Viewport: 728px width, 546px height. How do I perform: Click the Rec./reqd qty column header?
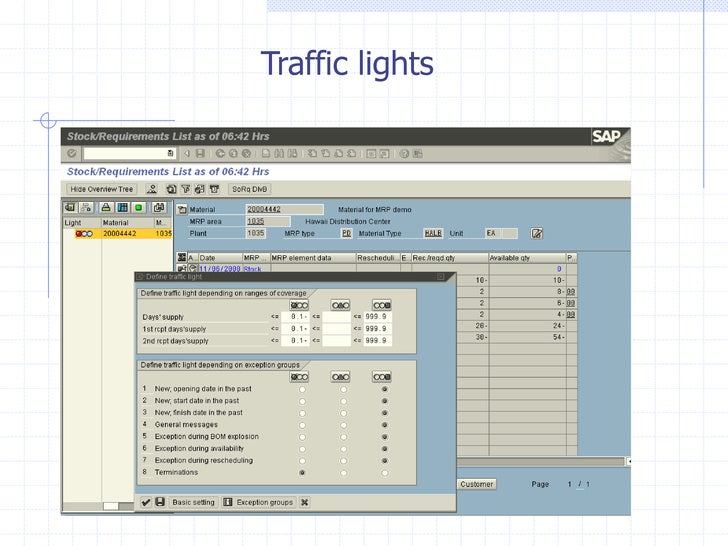[x=449, y=258]
